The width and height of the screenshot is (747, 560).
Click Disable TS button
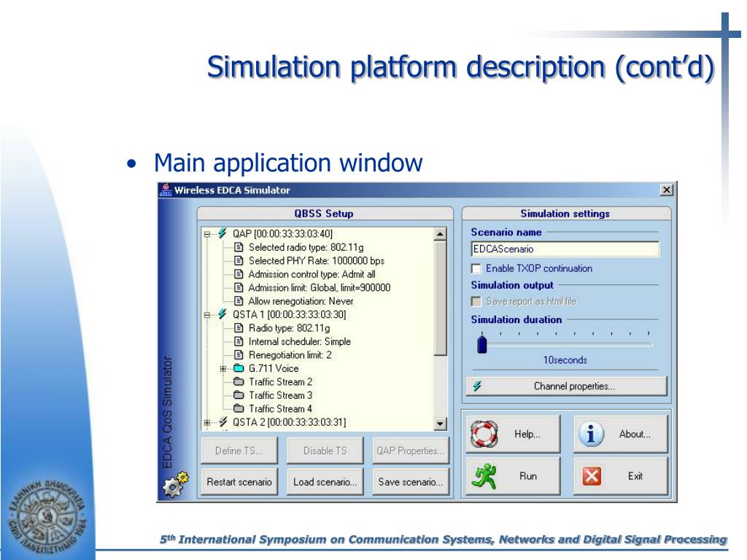coord(325,451)
